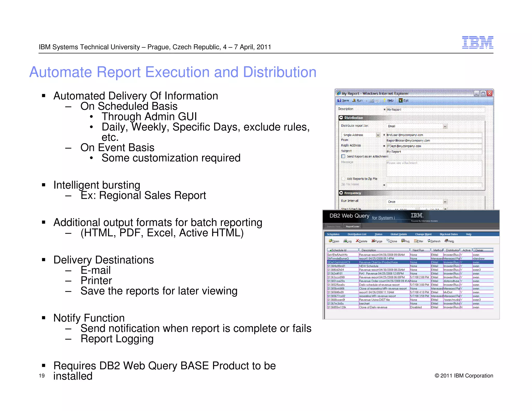Click the Clone icon in the schedule toolbar
Image resolution: width=532 pixels, height=411 pixels.
pyautogui.click(x=388, y=241)
